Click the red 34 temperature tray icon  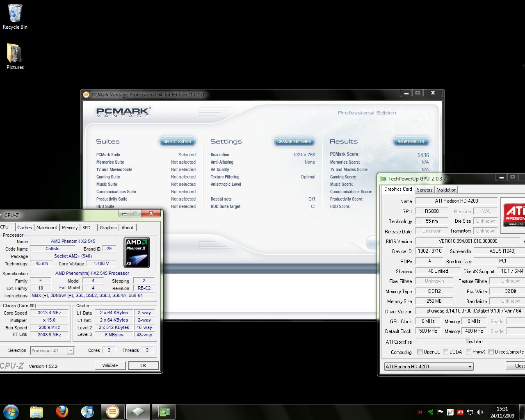click(420, 412)
